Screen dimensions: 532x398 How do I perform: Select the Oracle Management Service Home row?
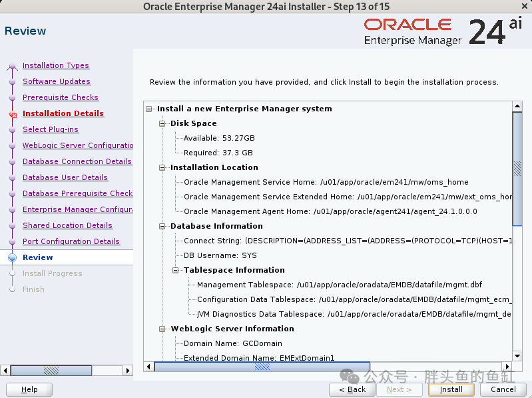[326, 182]
